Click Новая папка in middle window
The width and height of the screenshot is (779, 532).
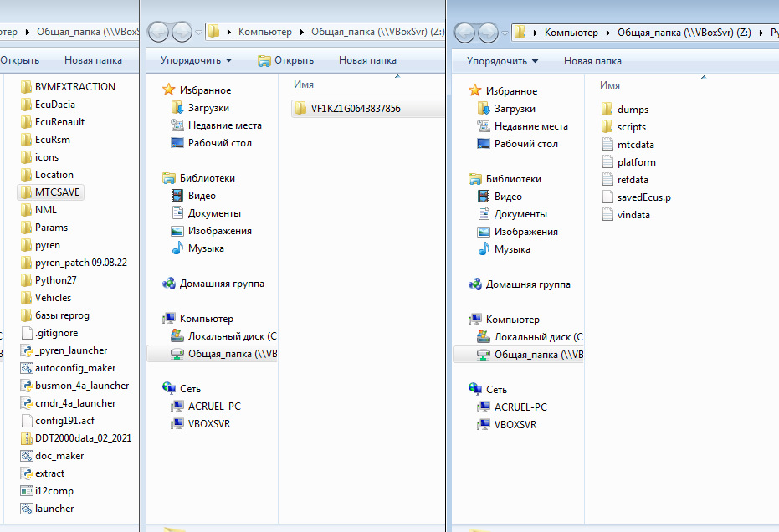tap(367, 60)
